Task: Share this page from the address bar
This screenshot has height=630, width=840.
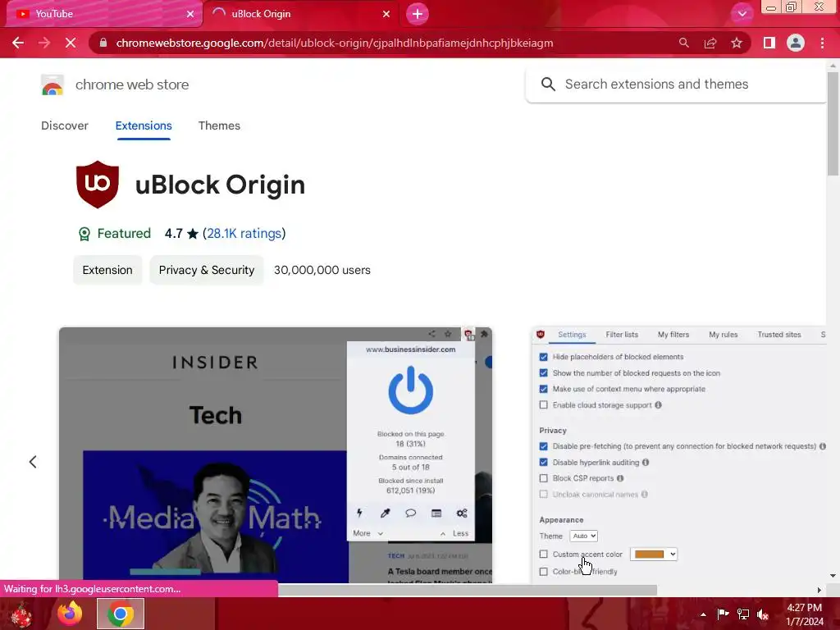Action: (710, 43)
